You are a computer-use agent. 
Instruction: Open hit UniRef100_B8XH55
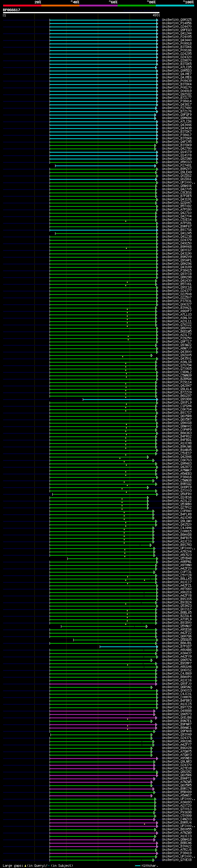click(x=177, y=829)
